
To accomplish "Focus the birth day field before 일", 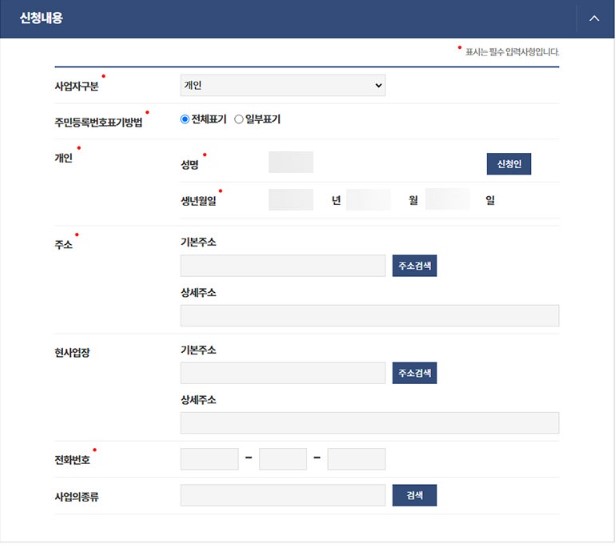I will click(x=447, y=199).
